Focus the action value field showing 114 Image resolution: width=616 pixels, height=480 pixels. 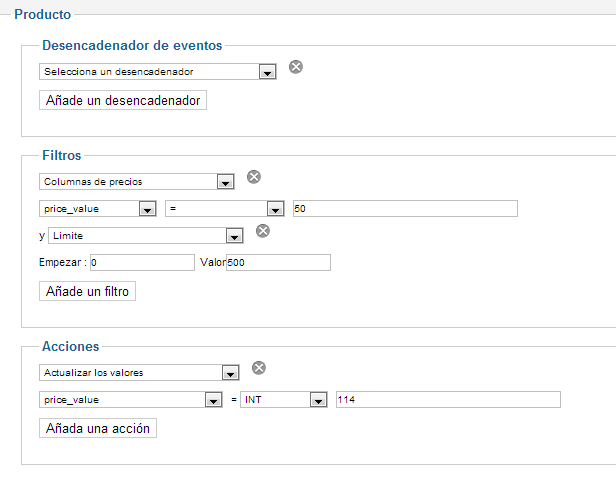[448, 400]
